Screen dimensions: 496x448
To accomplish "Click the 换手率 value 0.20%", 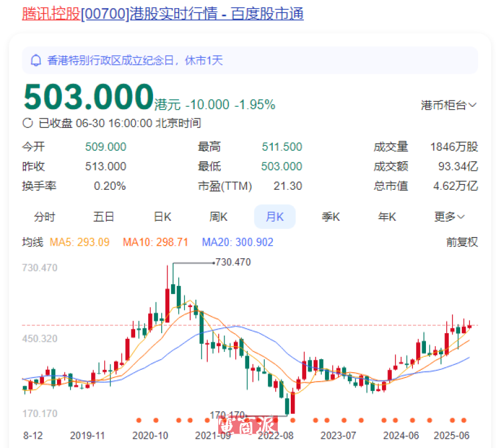I will tap(110, 186).
